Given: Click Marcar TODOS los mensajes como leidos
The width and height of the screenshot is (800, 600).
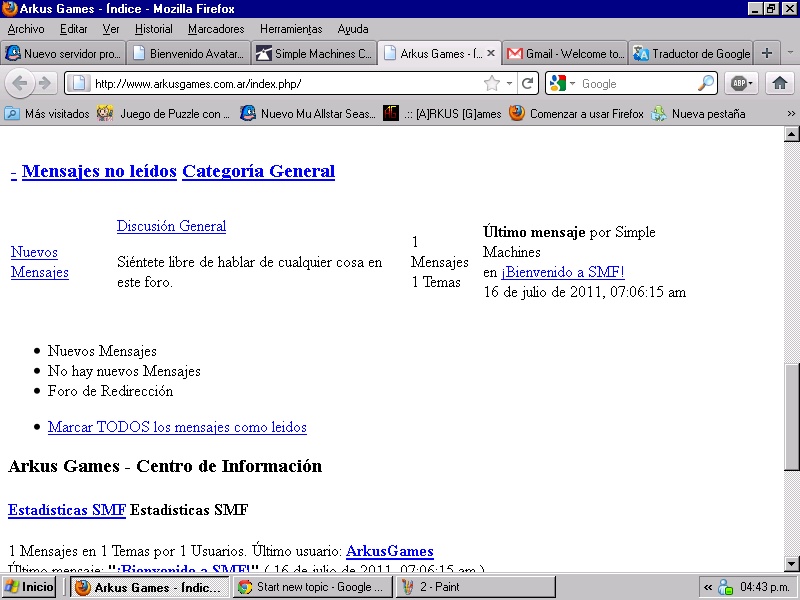Looking at the screenshot, I should tap(177, 427).
